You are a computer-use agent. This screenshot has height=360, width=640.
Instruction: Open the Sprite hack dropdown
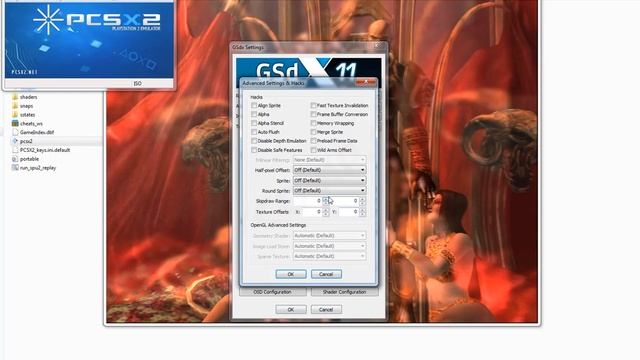click(329, 180)
